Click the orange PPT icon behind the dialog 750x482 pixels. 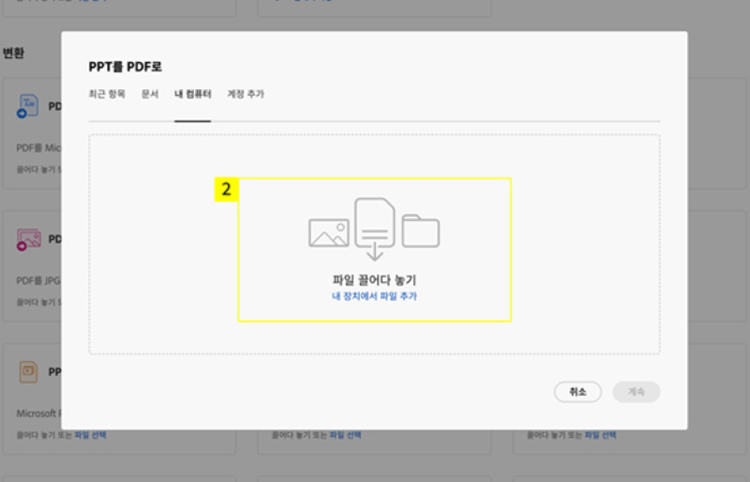28,372
